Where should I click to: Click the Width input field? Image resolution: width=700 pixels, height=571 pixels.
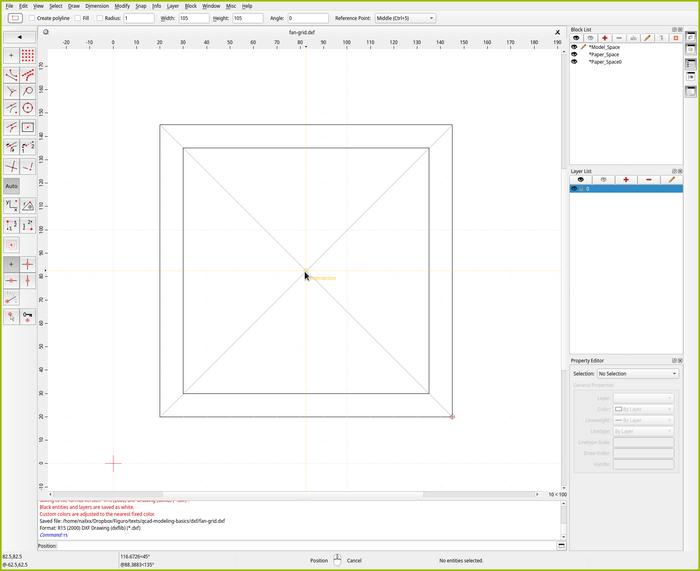[x=193, y=18]
